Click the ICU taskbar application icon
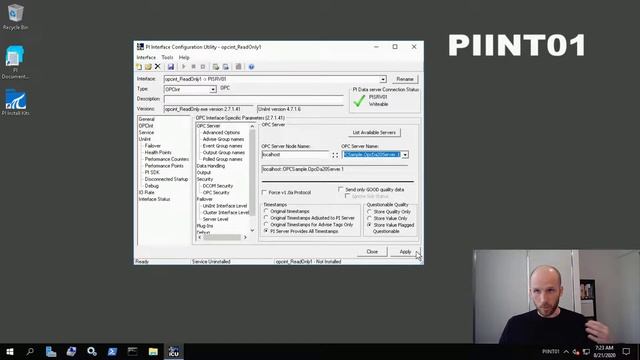The height and width of the screenshot is (360, 640). (174, 351)
